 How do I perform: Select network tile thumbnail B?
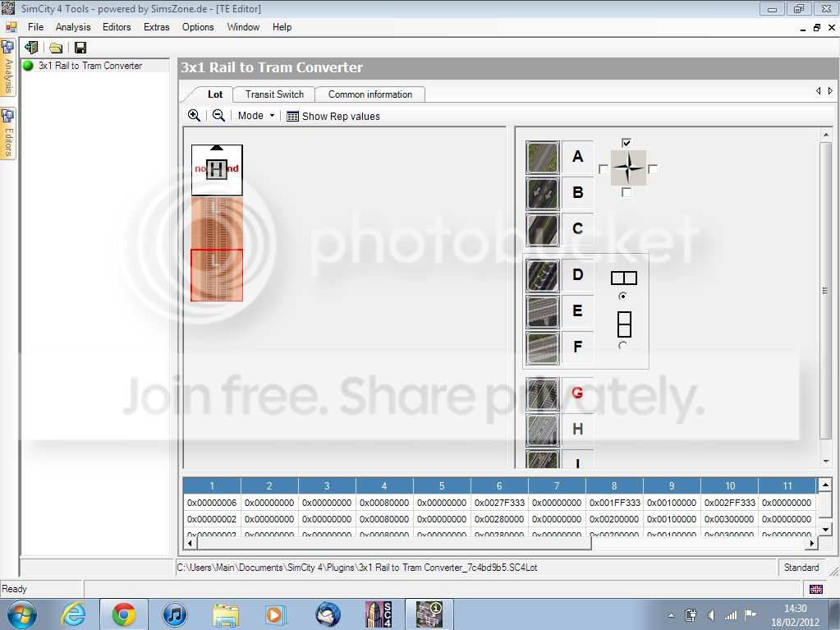[543, 193]
